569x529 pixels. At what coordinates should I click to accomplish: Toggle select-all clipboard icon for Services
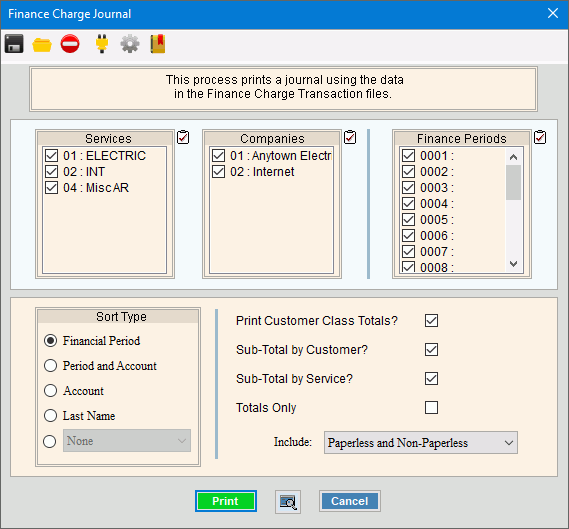pyautogui.click(x=183, y=137)
